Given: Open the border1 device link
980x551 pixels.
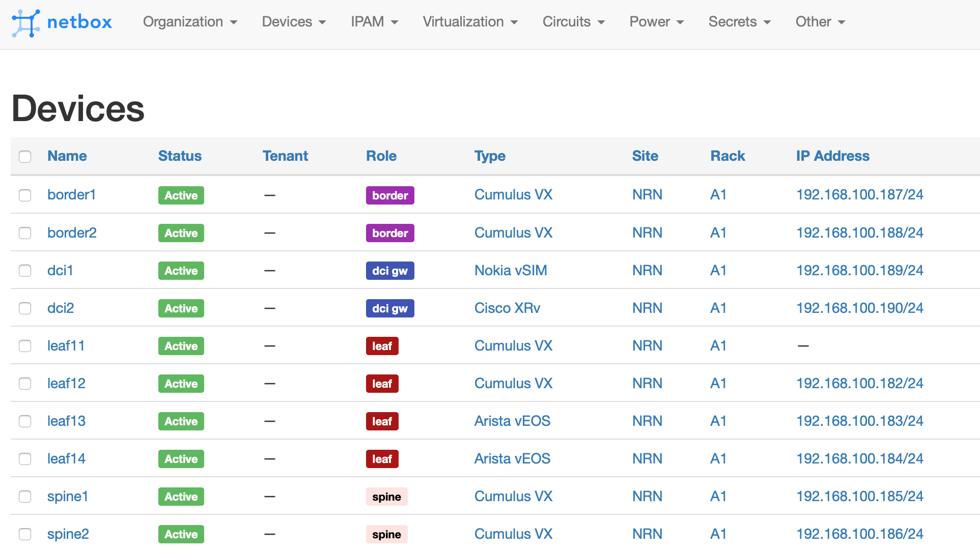Looking at the screenshot, I should (71, 195).
